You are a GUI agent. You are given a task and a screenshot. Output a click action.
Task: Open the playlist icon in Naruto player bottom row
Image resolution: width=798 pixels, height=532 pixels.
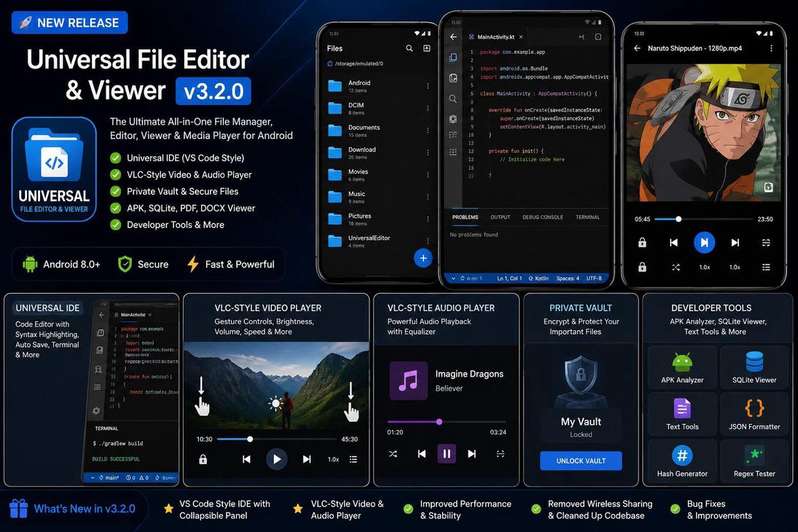pos(766,267)
